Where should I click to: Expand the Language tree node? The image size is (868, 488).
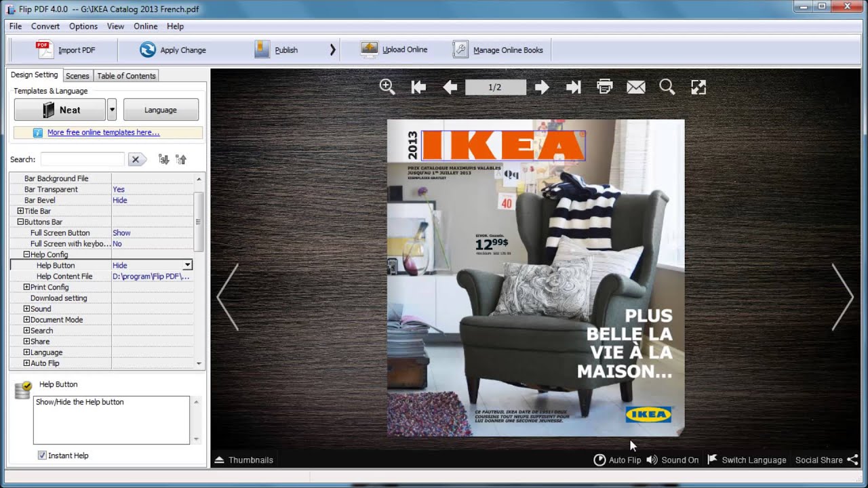[x=26, y=352]
